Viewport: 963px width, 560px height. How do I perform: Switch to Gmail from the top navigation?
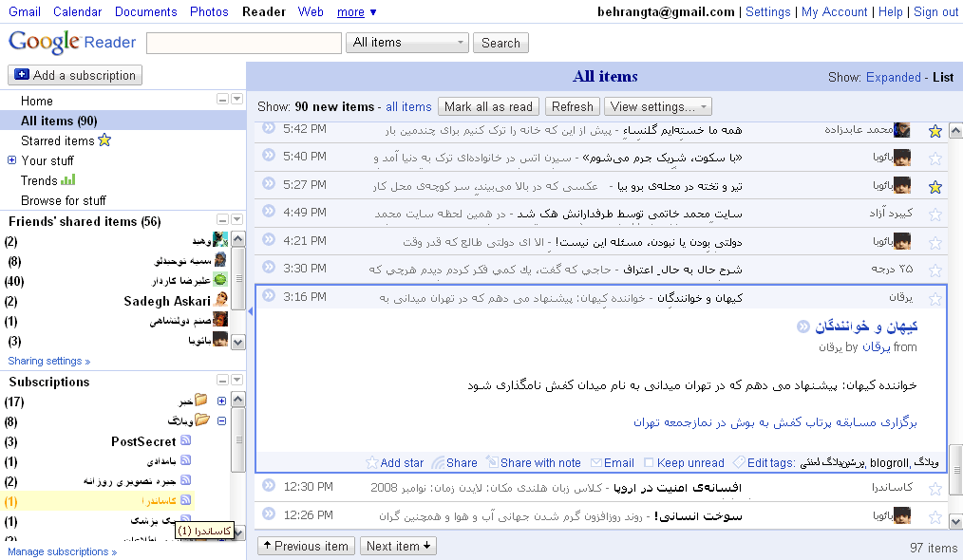tap(24, 11)
